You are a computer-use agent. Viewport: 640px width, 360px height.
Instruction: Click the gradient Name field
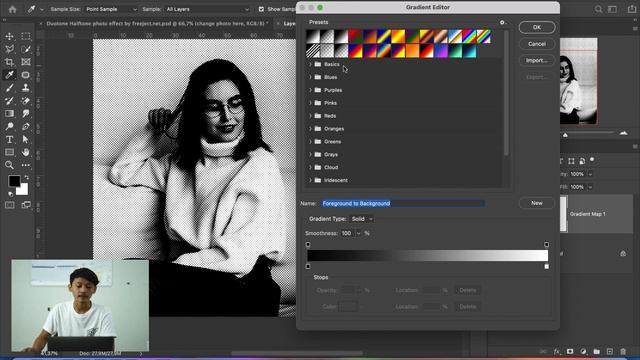coord(403,203)
